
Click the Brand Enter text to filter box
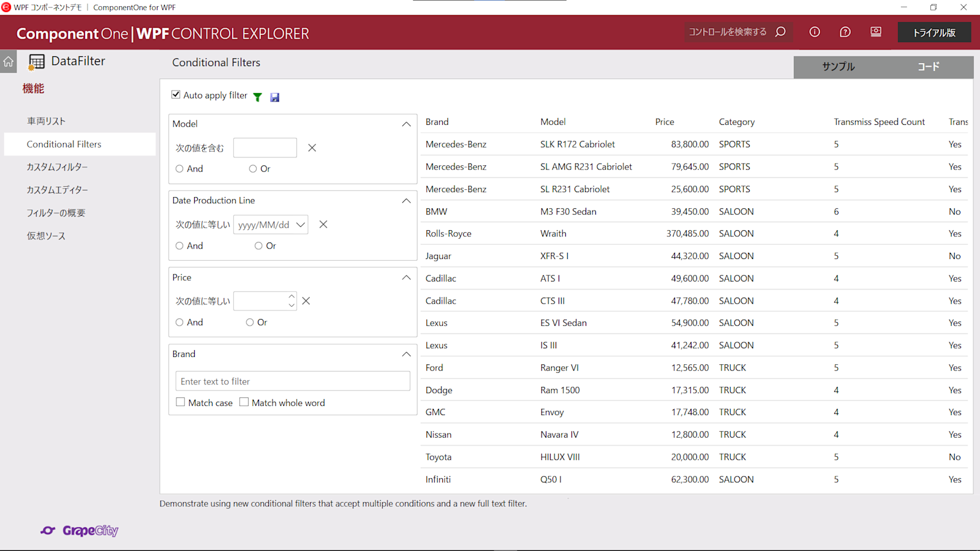click(293, 381)
